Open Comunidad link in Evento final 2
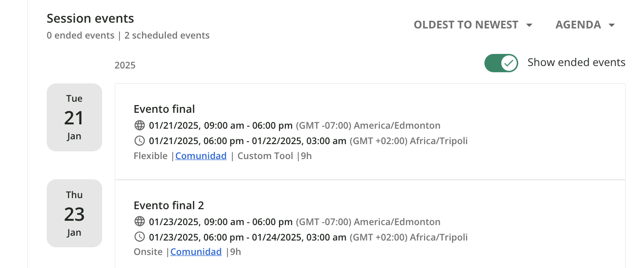The width and height of the screenshot is (644, 268). click(196, 252)
